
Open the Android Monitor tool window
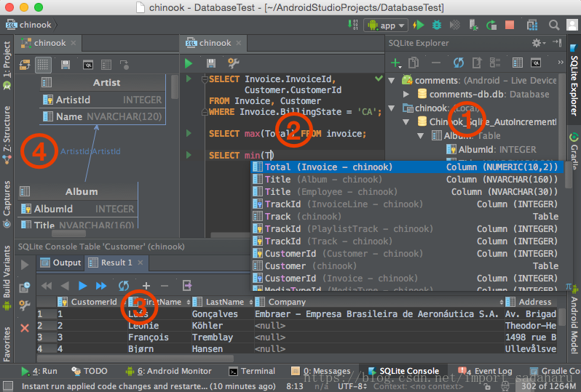[x=169, y=371]
